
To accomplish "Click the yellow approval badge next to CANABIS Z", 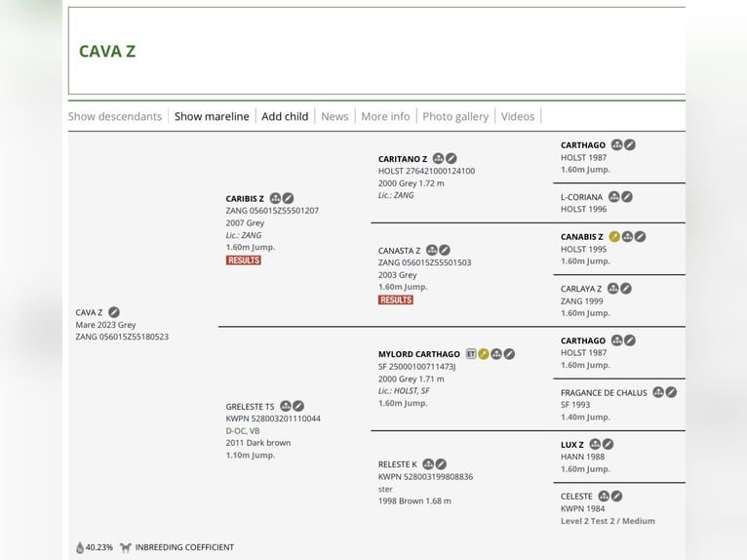I will [614, 236].
